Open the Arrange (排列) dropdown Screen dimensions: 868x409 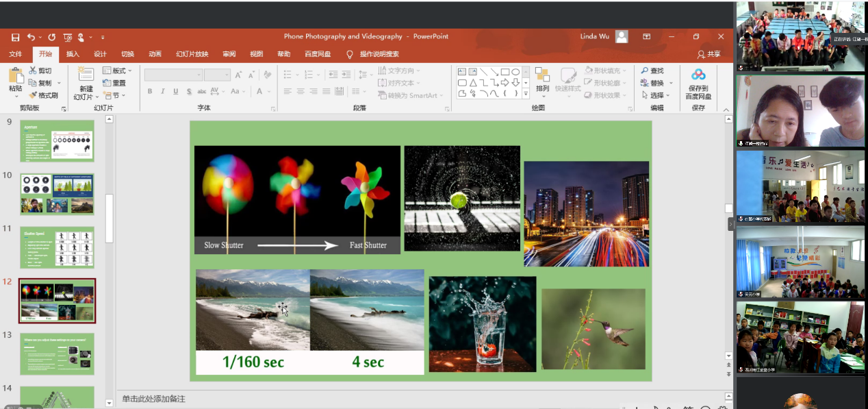point(543,81)
